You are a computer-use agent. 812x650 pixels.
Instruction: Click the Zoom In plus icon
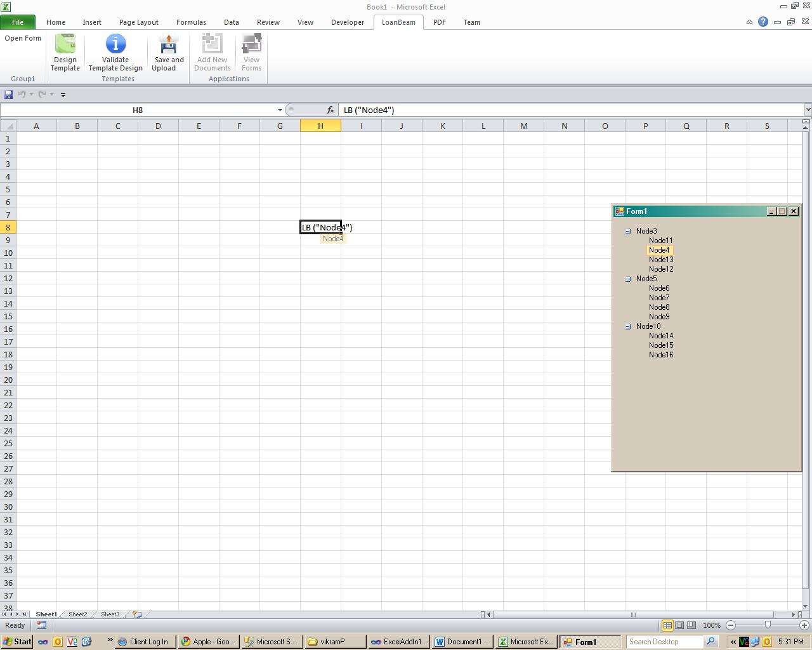pos(804,625)
